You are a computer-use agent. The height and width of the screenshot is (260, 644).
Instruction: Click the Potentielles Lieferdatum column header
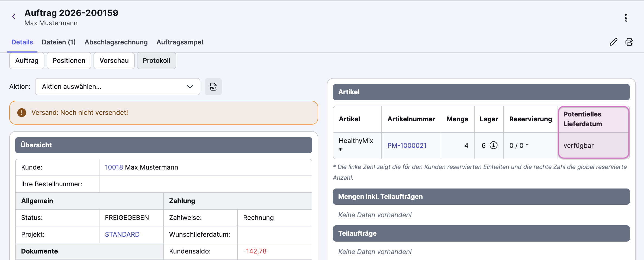(582, 119)
